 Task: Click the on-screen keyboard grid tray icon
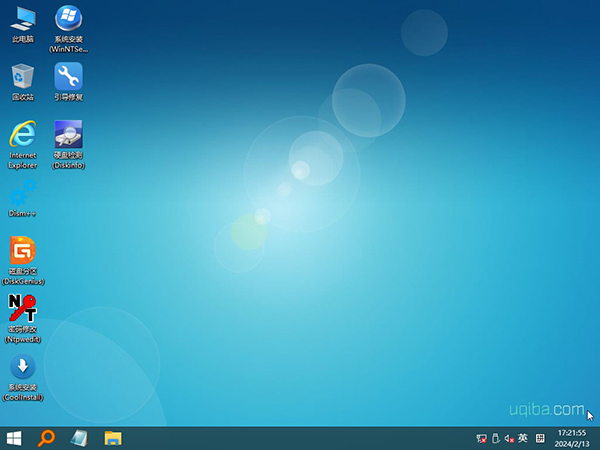coord(540,438)
